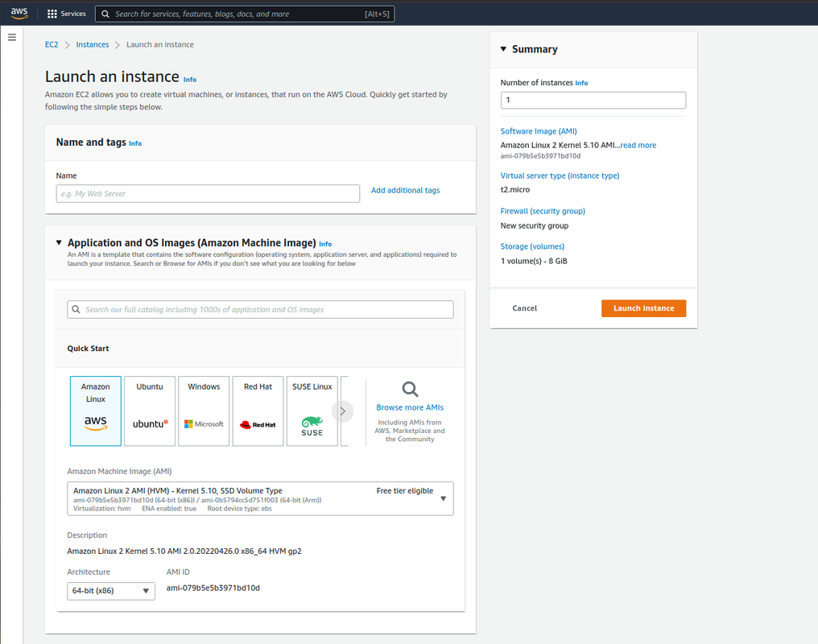This screenshot has height=644, width=818.
Task: Open Info link beside Application and OS Images
Action: click(x=325, y=244)
